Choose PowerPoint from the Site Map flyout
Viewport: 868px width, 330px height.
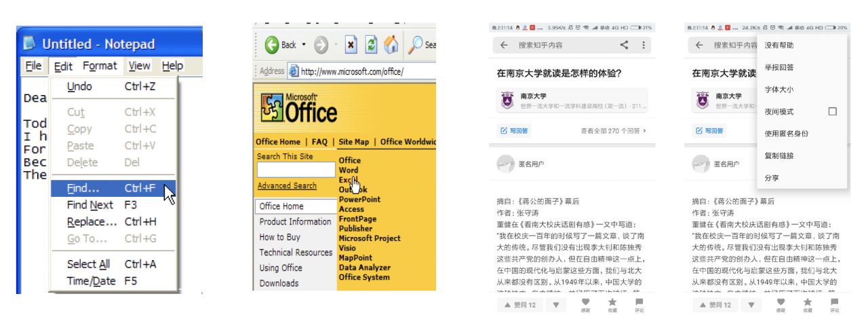click(359, 200)
